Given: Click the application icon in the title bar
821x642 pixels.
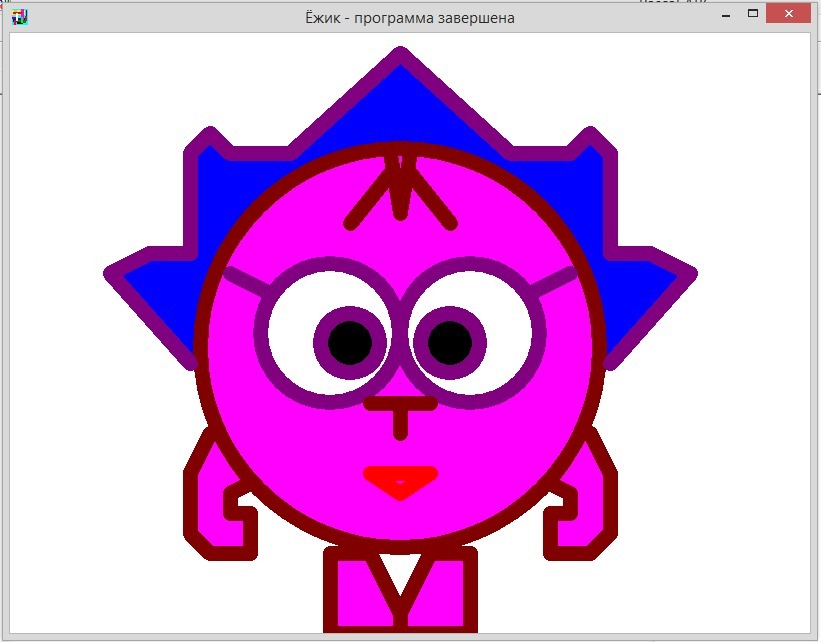Looking at the screenshot, I should coord(19,17).
